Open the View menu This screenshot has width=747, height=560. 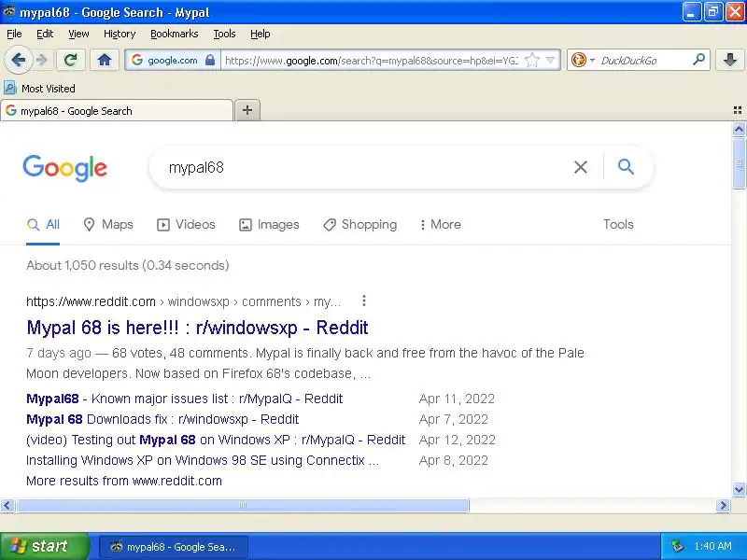(78, 34)
